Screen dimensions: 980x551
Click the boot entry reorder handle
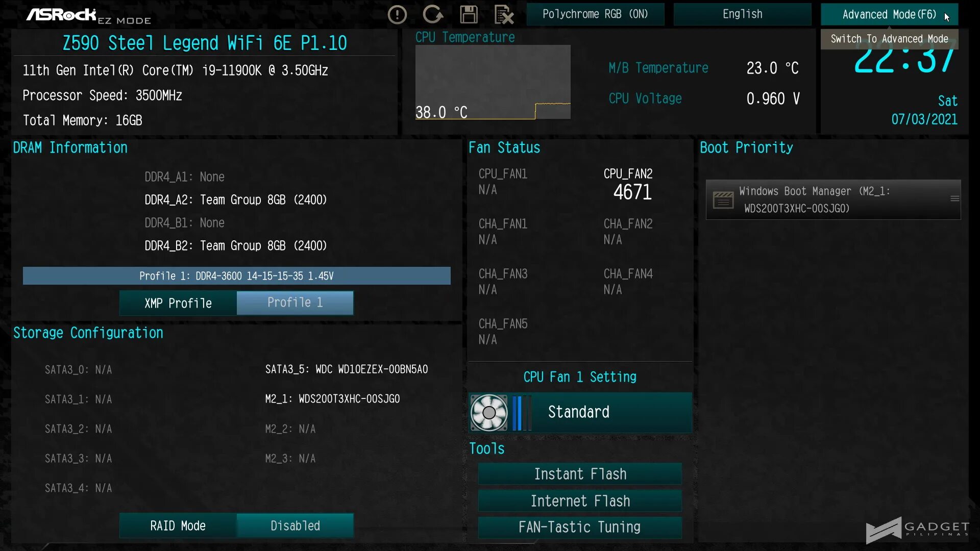[x=954, y=199]
